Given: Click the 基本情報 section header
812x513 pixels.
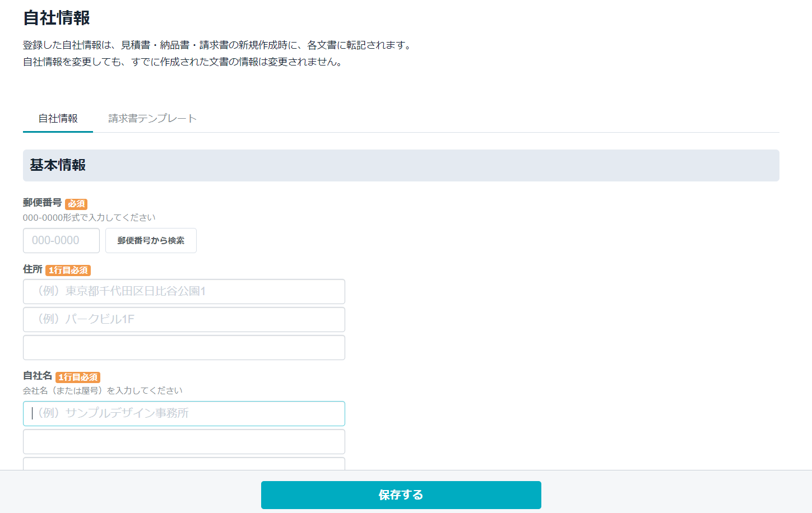Looking at the screenshot, I should coord(58,165).
